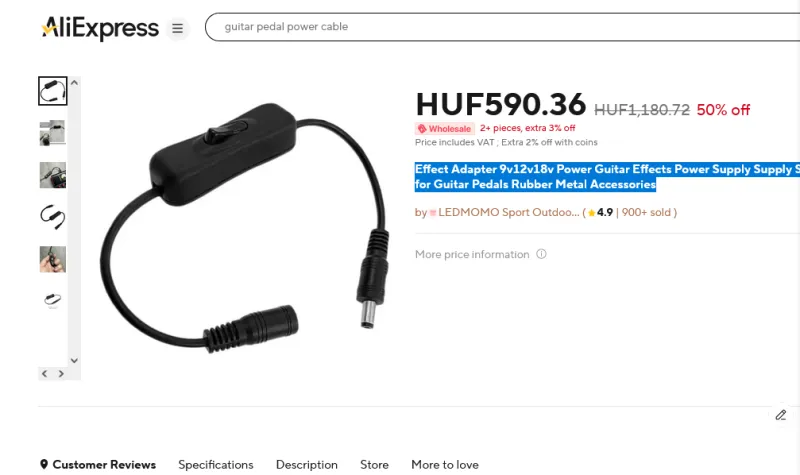Image resolution: width=800 pixels, height=475 pixels.
Task: Open the Store tab
Action: click(374, 465)
